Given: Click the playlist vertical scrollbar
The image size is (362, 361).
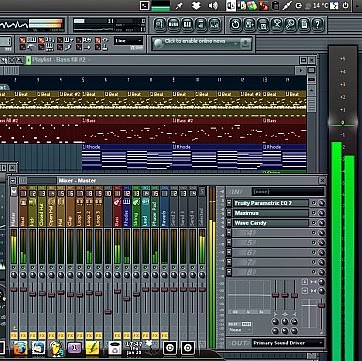Looking at the screenshot, I should point(311,105).
